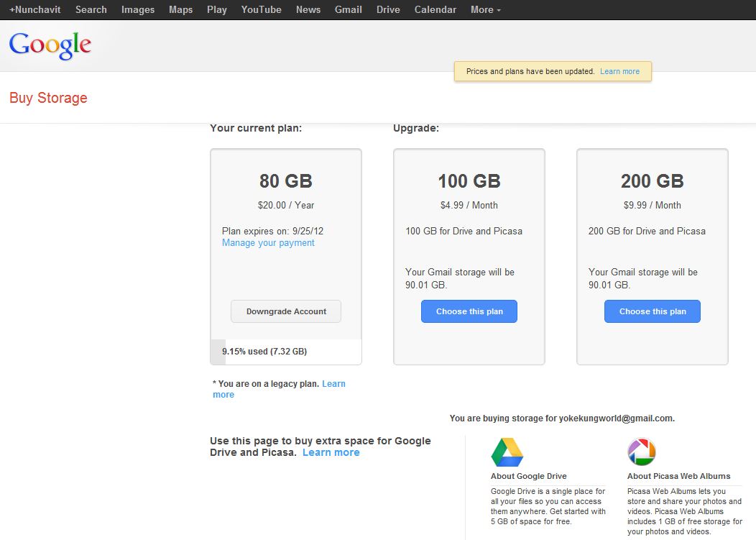The height and width of the screenshot is (540, 756).
Task: Click Learn more in prices updated notice
Action: (x=619, y=71)
